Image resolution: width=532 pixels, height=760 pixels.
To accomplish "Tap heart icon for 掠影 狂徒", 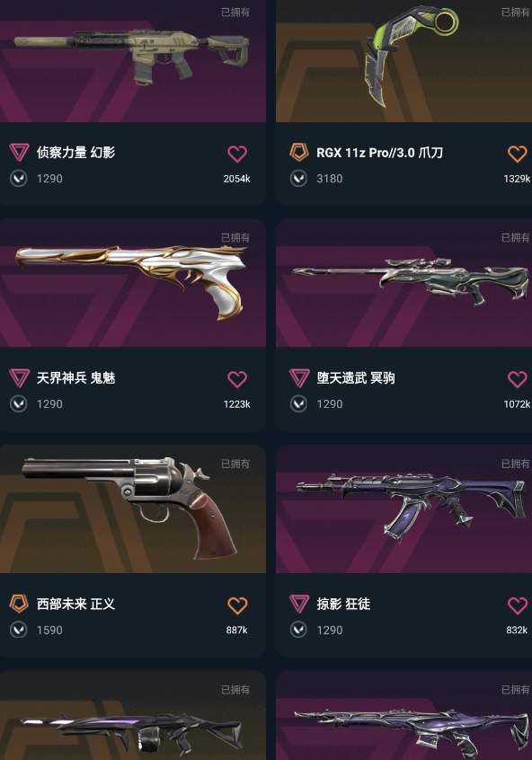I will coord(517,605).
